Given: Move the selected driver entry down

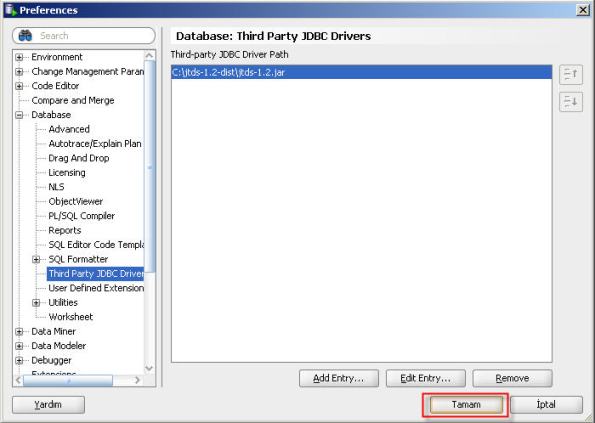Looking at the screenshot, I should point(570,101).
